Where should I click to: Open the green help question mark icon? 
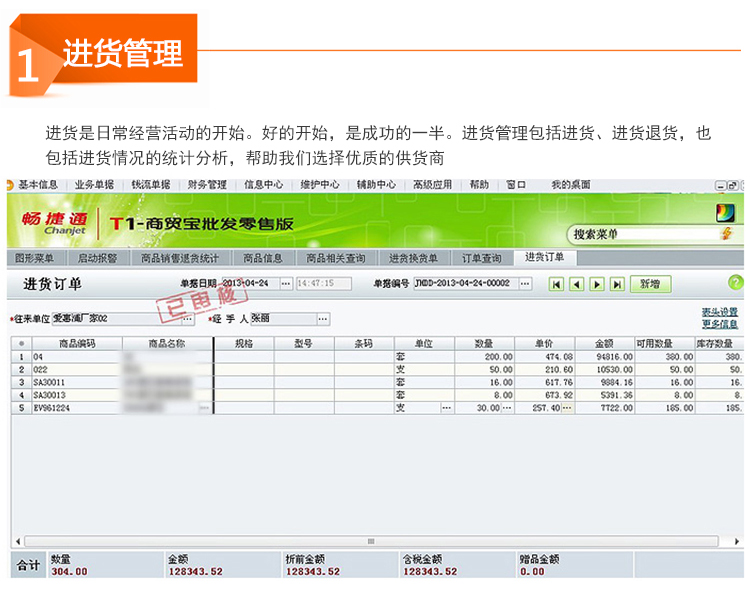point(735,283)
